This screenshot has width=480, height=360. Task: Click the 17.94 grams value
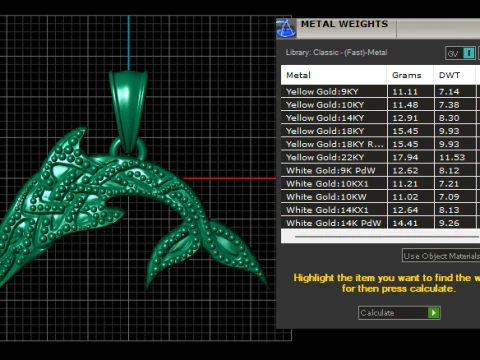coord(405,157)
